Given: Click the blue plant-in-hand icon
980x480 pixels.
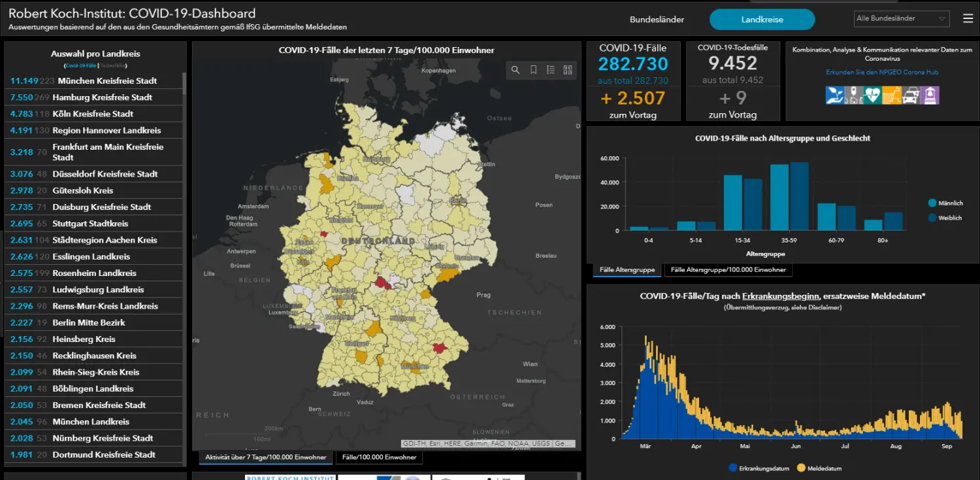Looking at the screenshot, I should [834, 95].
